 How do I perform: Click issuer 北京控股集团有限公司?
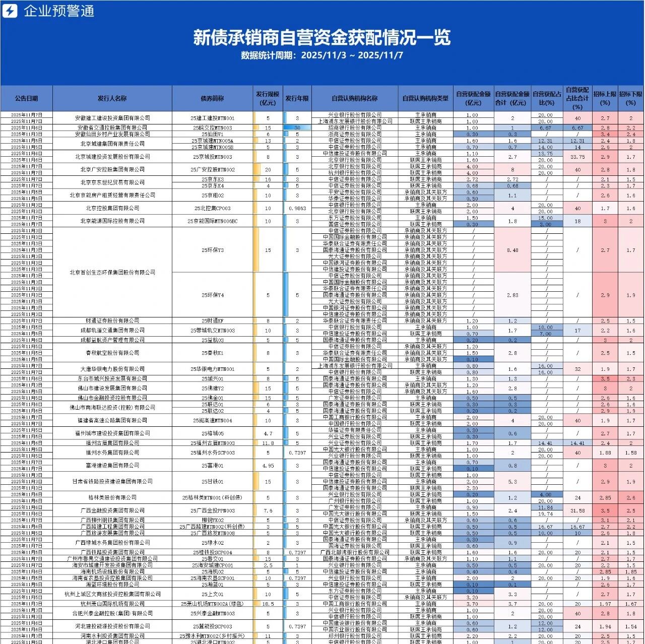[x=112, y=208]
